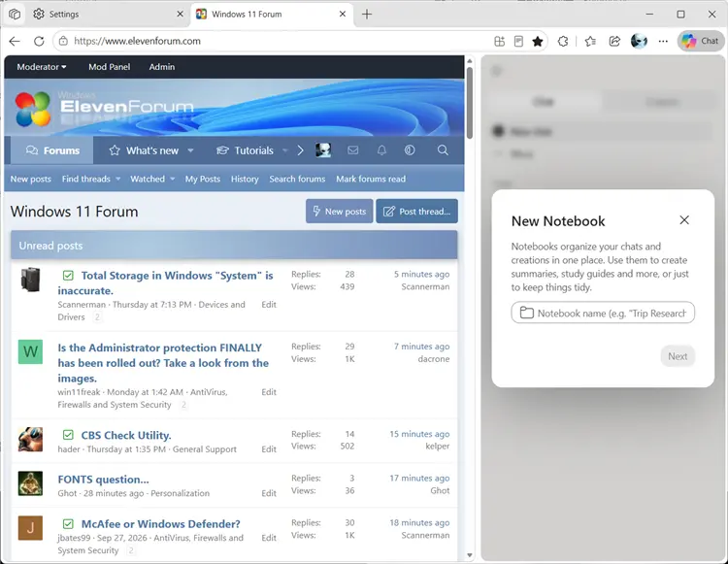Open hader's avatar on CBS Check thread

30,439
